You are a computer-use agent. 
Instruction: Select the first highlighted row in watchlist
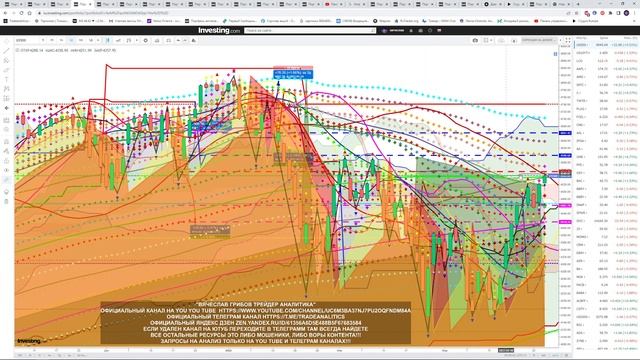[607, 45]
